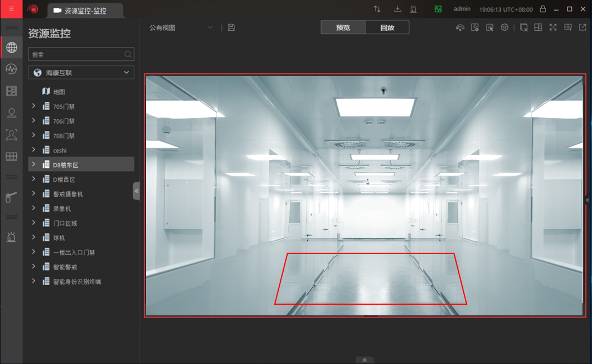Click the alarm bell icon in the left sidebar
This screenshot has height=364, width=592.
(11, 237)
